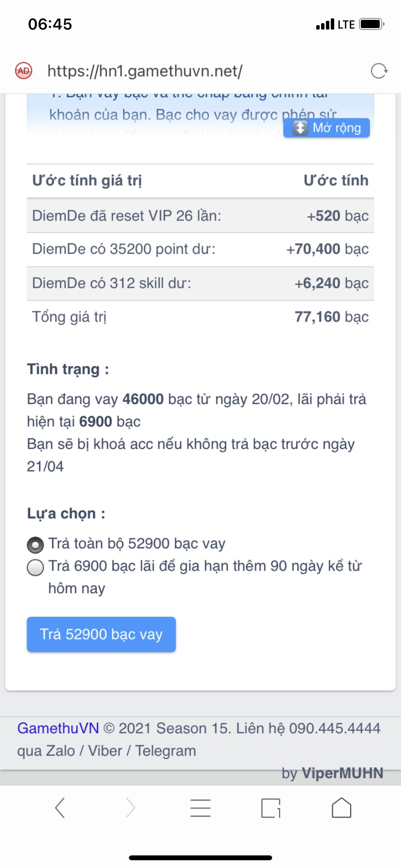Open the GamethuVN footer link

(x=58, y=728)
